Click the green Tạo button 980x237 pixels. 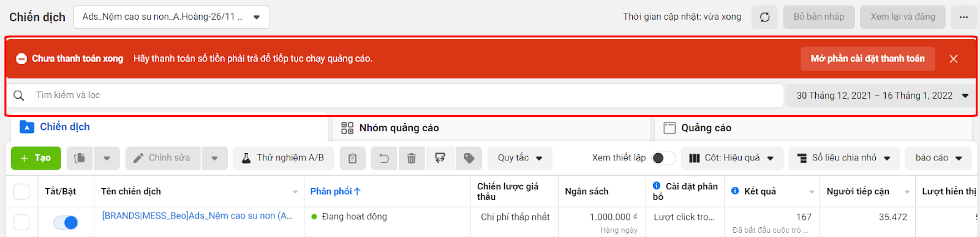[36, 158]
